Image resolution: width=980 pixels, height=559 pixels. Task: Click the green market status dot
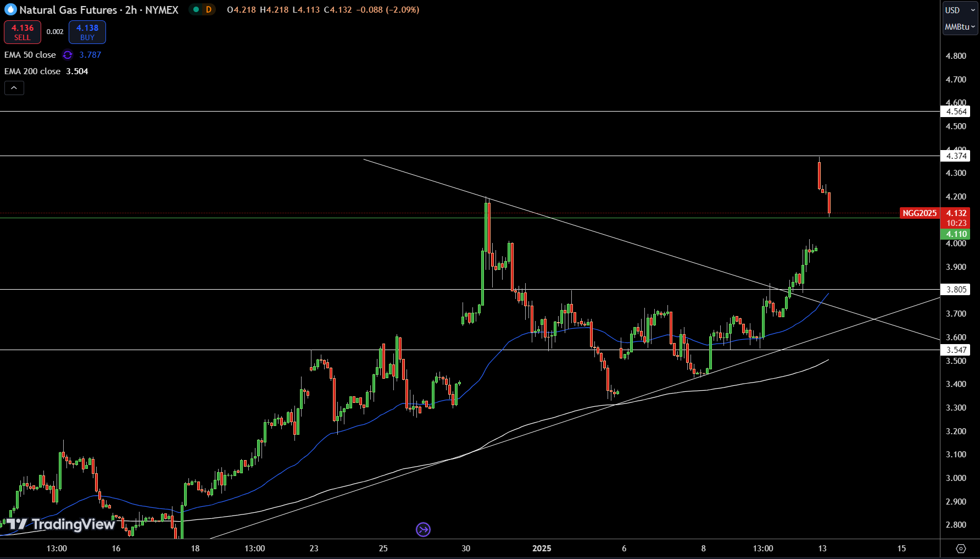pos(196,9)
